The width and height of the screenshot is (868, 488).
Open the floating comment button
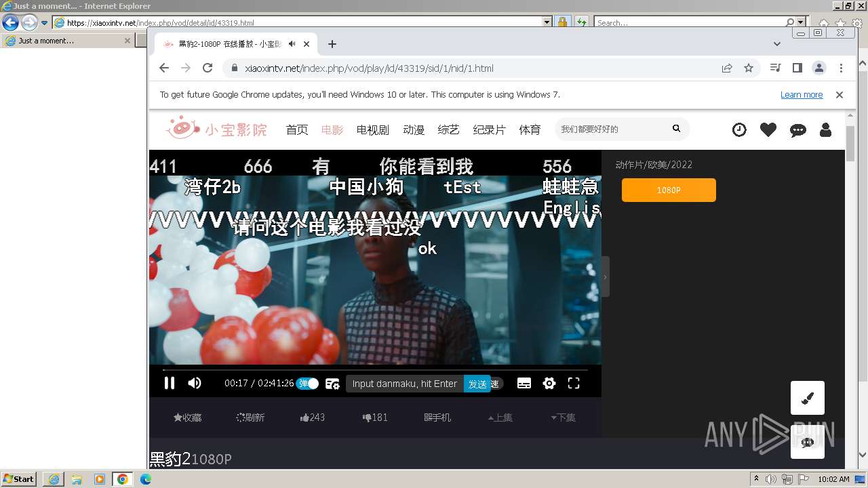point(808,442)
